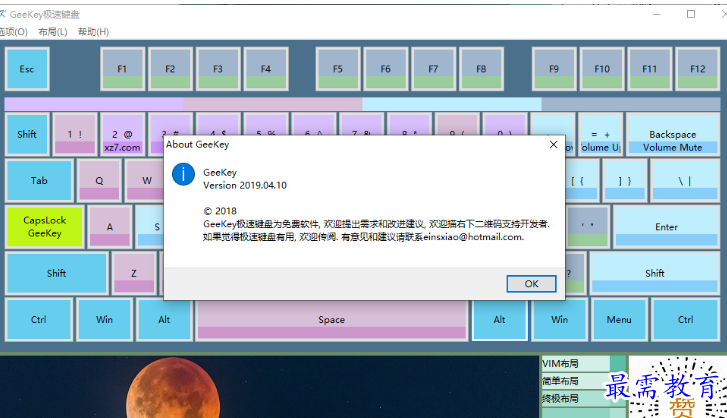This screenshot has width=727, height=418.
Task: Click the Z key
Action: 134,273
